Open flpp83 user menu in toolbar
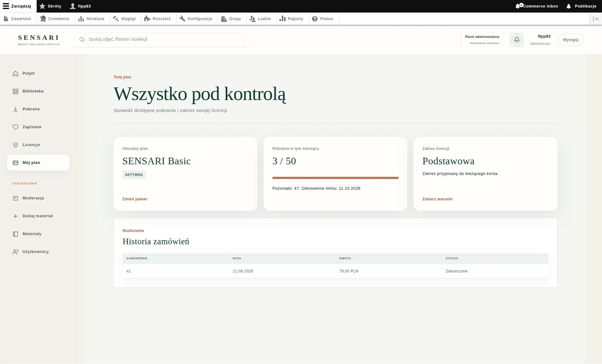This screenshot has height=364, width=602. pos(81,6)
